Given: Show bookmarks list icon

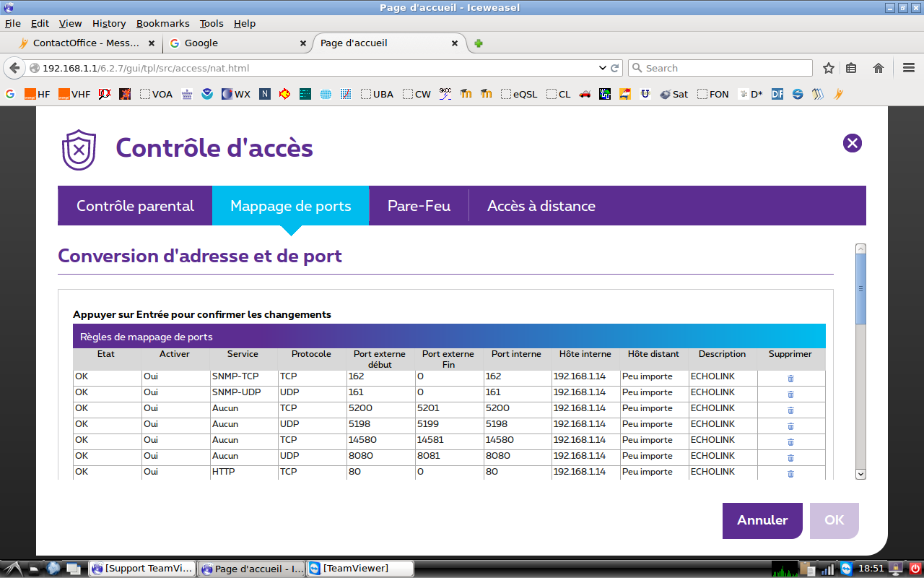Looking at the screenshot, I should point(851,68).
